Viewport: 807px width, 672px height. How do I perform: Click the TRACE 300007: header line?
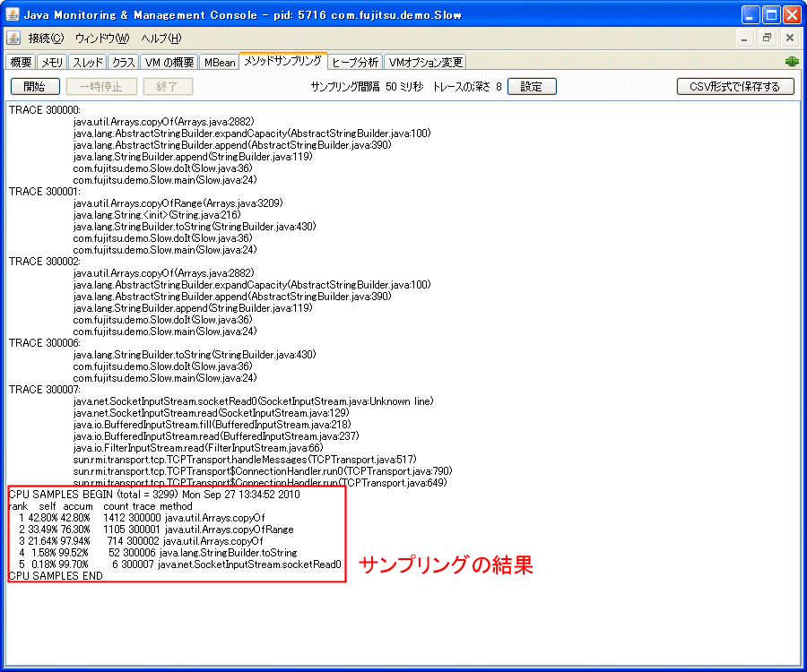[x=45, y=390]
